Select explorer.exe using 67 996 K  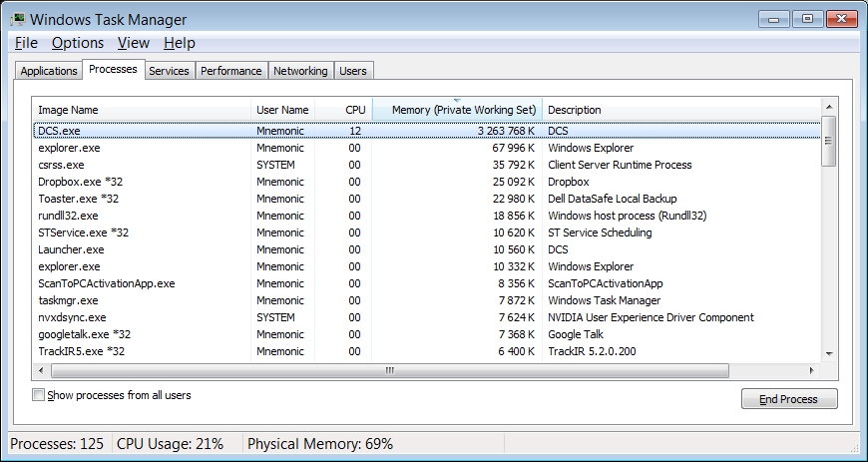(x=427, y=148)
